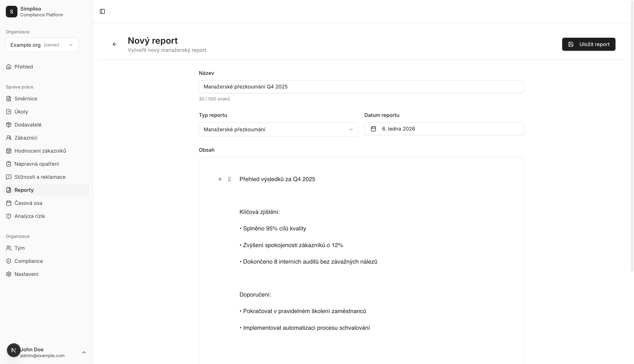Viewport: 634px width, 364px height.
Task: Click the calendar icon in Datum reportu
Action: [x=373, y=129]
